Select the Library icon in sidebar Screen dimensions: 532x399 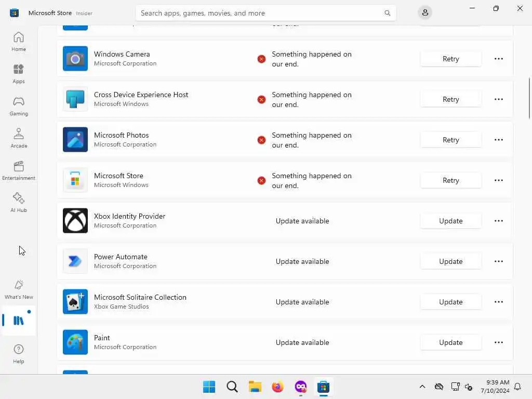click(19, 321)
